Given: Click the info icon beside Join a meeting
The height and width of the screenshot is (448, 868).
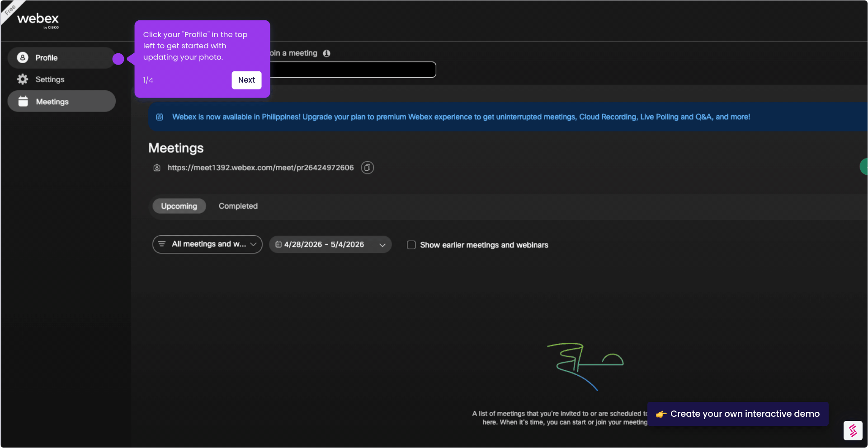Looking at the screenshot, I should 326,53.
